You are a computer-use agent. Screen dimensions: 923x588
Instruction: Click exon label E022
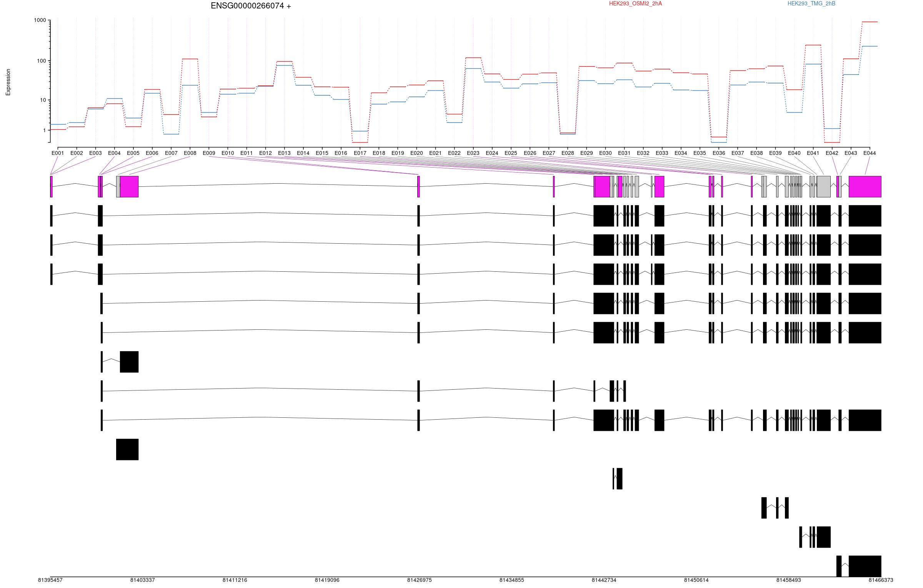tap(454, 153)
